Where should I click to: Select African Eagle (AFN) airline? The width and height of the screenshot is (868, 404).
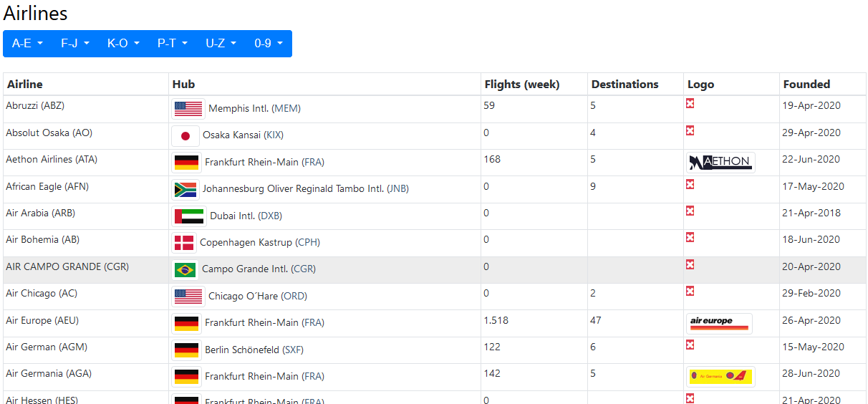[47, 186]
